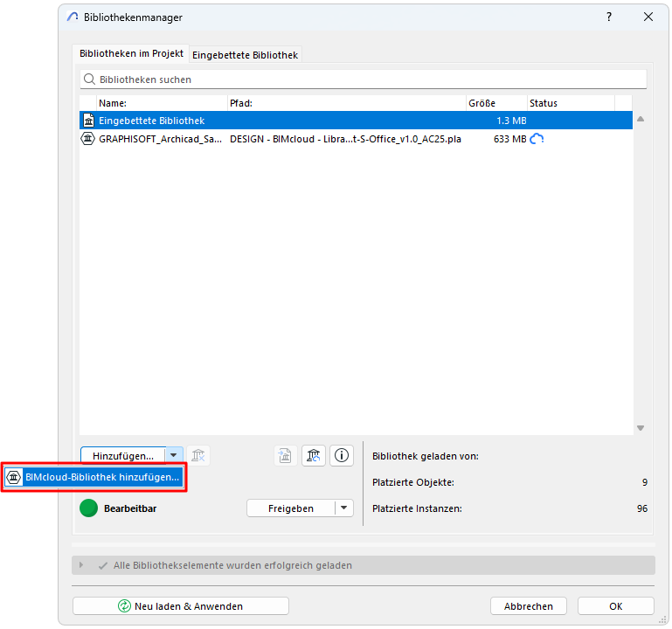Click the refresh library icon
Image resolution: width=672 pixels, height=629 pixels.
(x=314, y=455)
